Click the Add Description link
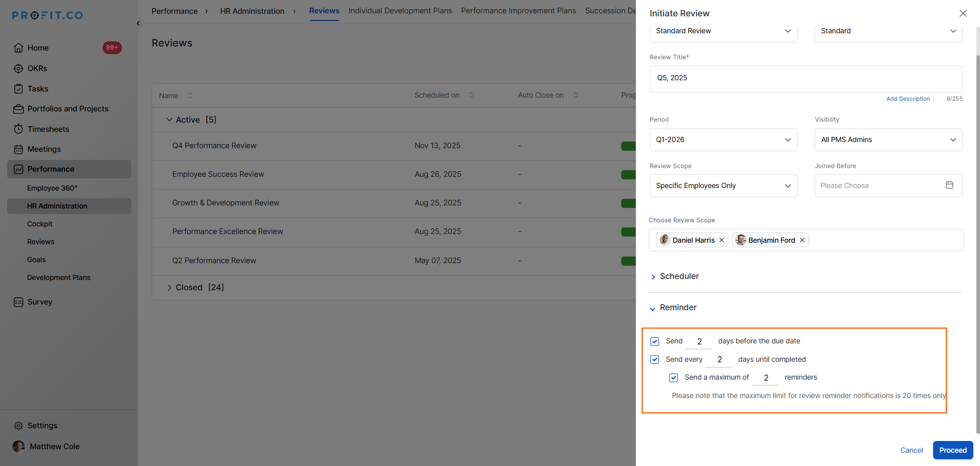Screen dimensions: 980x466 tap(908, 99)
